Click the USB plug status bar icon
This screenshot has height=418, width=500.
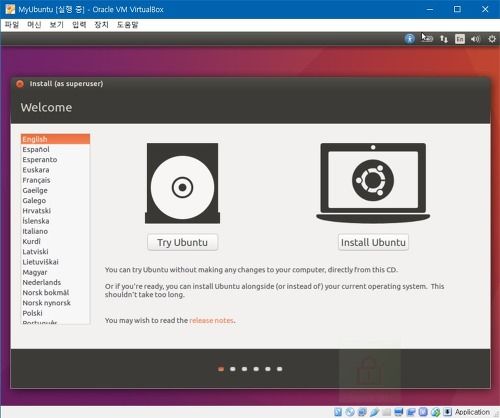point(374,412)
